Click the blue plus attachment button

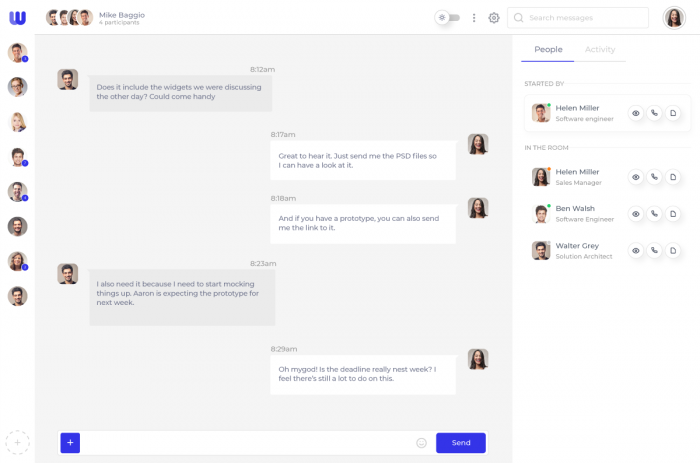70,443
